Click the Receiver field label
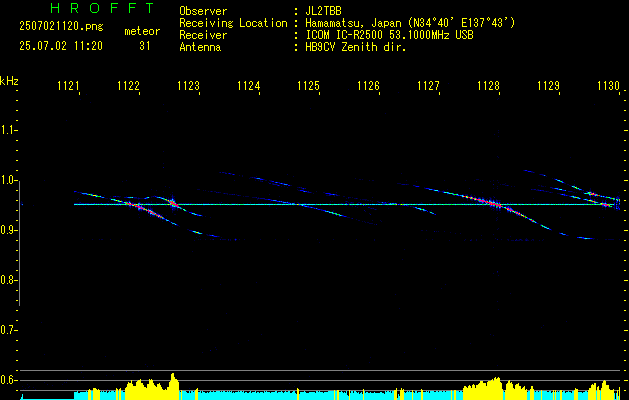The image size is (629, 400). click(203, 35)
